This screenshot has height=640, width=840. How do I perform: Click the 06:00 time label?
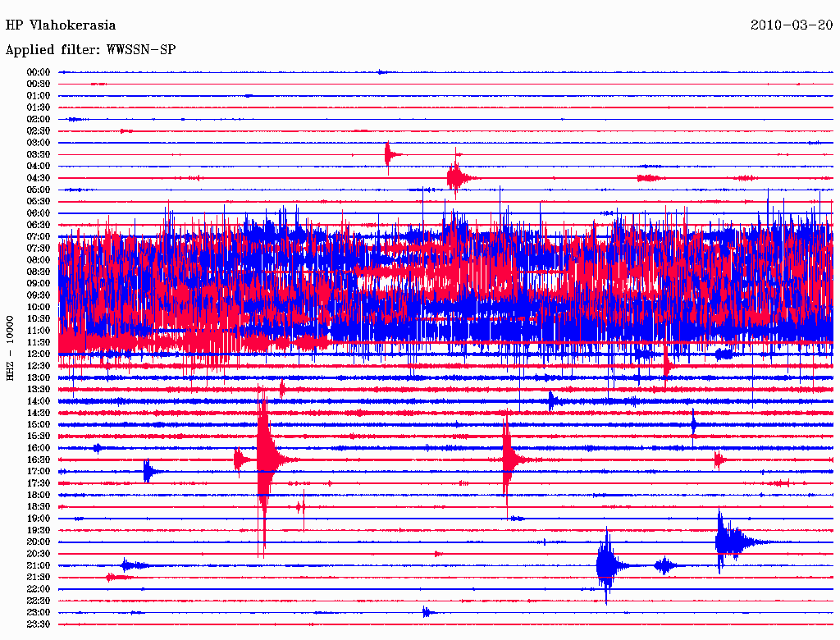39,213
